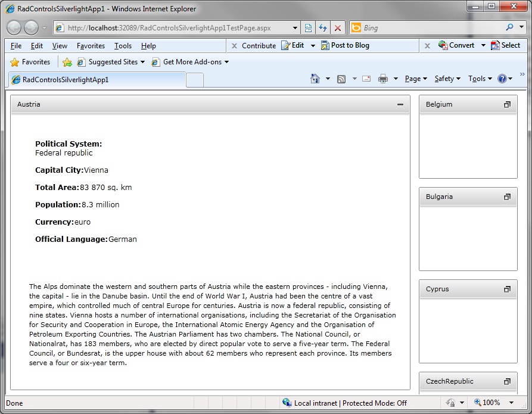The height and width of the screenshot is (414, 532).
Task: Open the search provider dropdown arrow
Action: 521,27
